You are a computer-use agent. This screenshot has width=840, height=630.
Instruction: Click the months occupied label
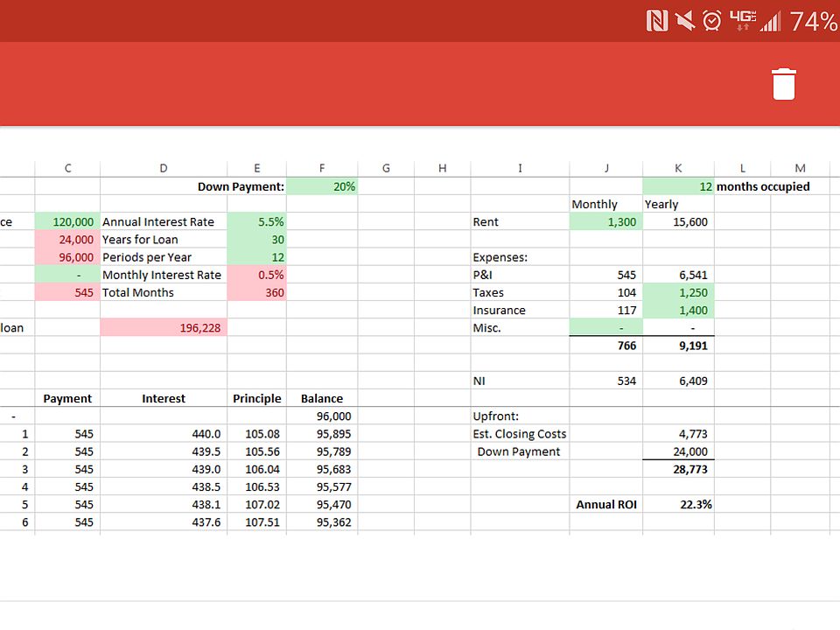point(763,186)
